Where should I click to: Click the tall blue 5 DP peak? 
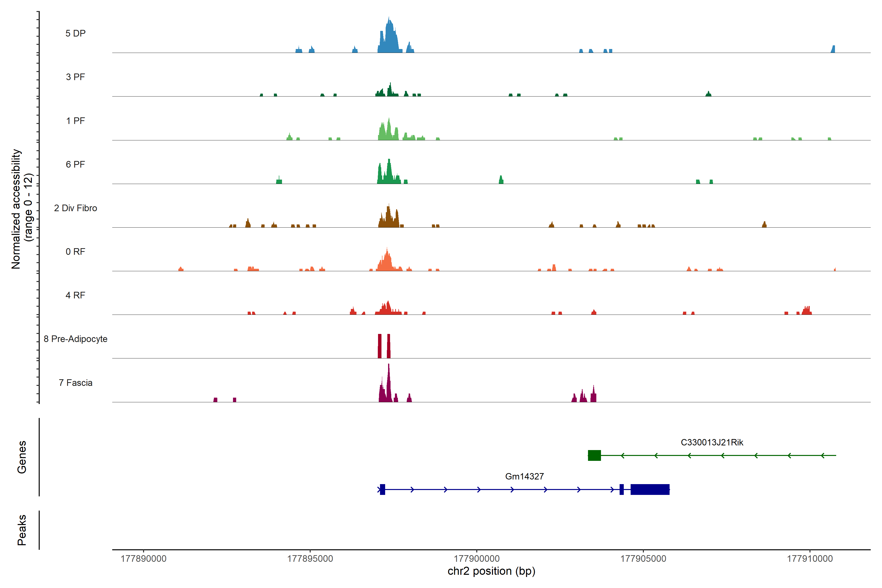tap(390, 37)
